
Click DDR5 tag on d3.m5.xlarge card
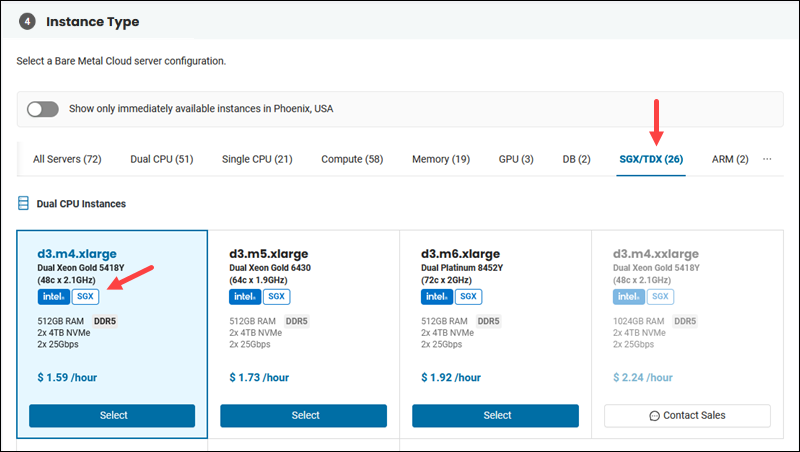pos(296,321)
